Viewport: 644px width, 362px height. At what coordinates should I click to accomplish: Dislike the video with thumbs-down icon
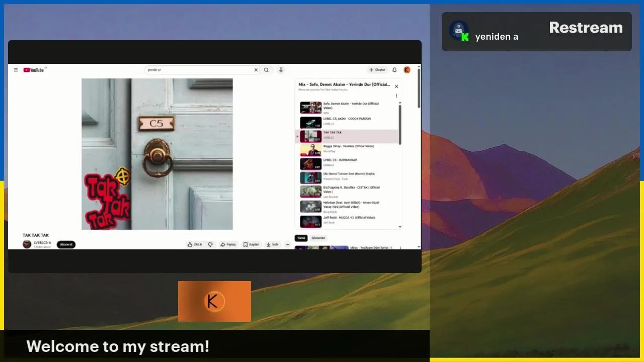(x=210, y=245)
